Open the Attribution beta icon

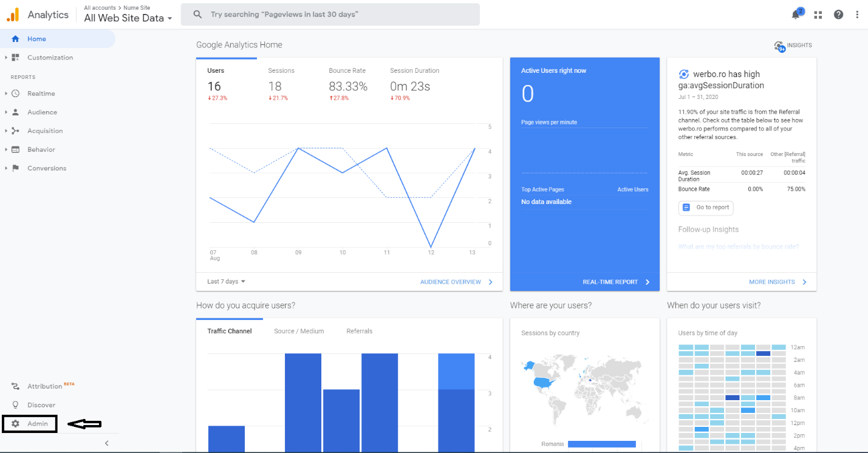click(x=16, y=386)
